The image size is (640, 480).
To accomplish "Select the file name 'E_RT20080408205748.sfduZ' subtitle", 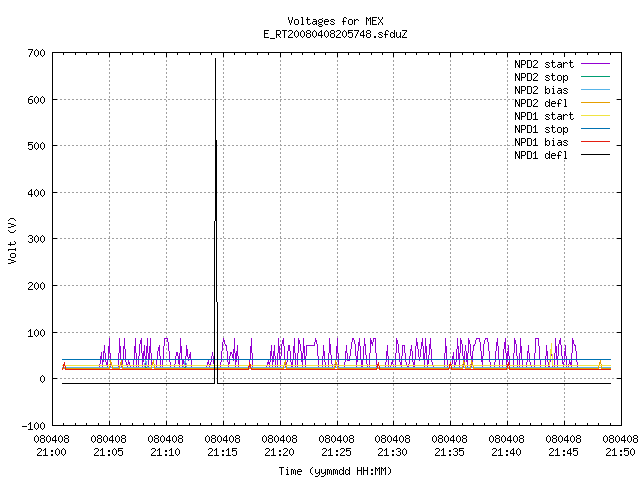I will tap(335, 34).
